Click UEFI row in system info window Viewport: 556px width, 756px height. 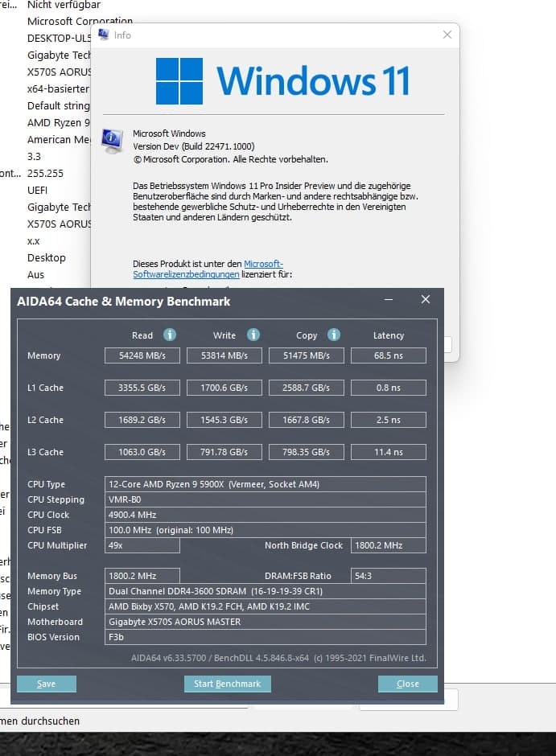click(37, 190)
